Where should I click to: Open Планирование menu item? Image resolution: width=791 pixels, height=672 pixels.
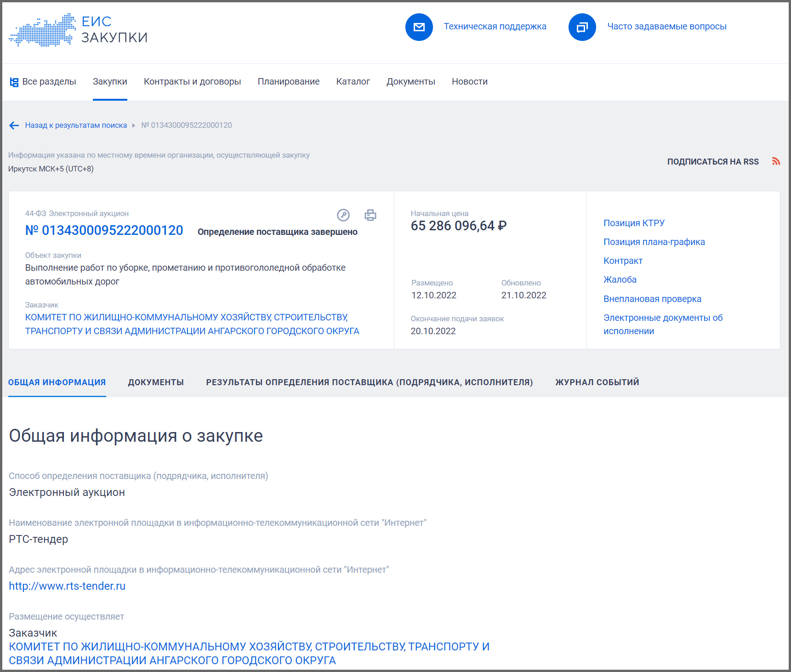pyautogui.click(x=289, y=82)
